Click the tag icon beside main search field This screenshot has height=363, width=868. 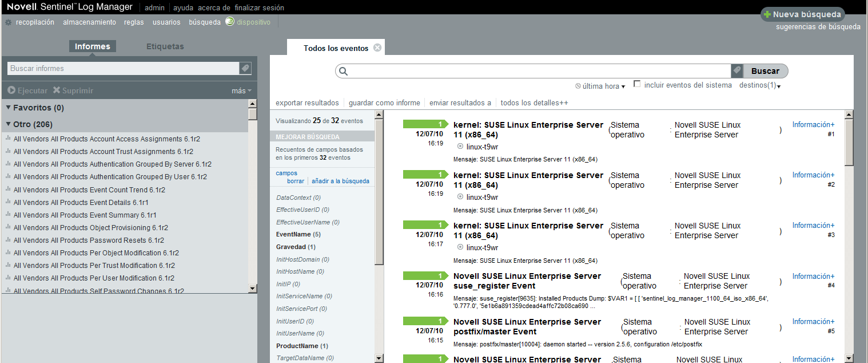(737, 71)
